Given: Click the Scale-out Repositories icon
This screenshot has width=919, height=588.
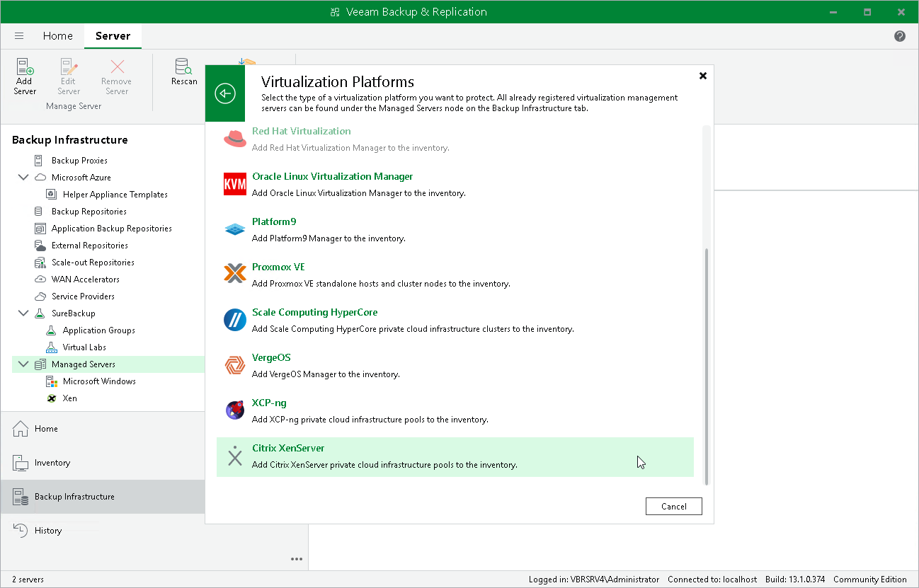Looking at the screenshot, I should (x=40, y=263).
